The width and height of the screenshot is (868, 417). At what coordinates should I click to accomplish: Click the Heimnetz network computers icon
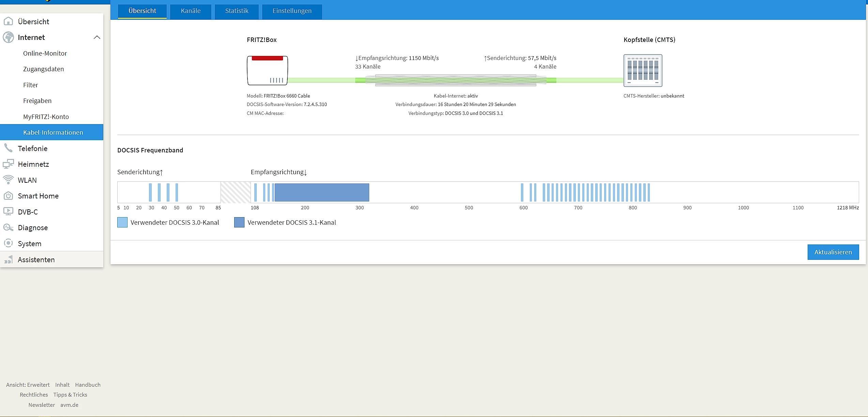point(8,164)
